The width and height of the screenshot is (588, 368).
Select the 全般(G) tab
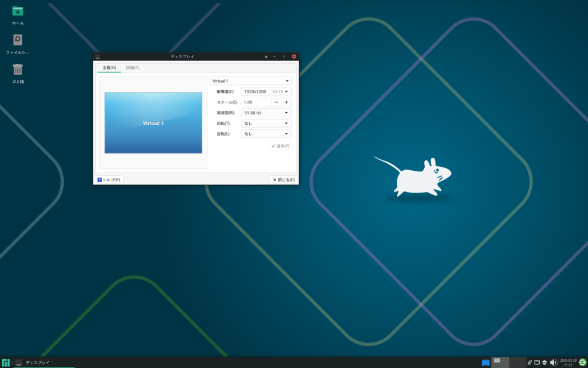[109, 68]
